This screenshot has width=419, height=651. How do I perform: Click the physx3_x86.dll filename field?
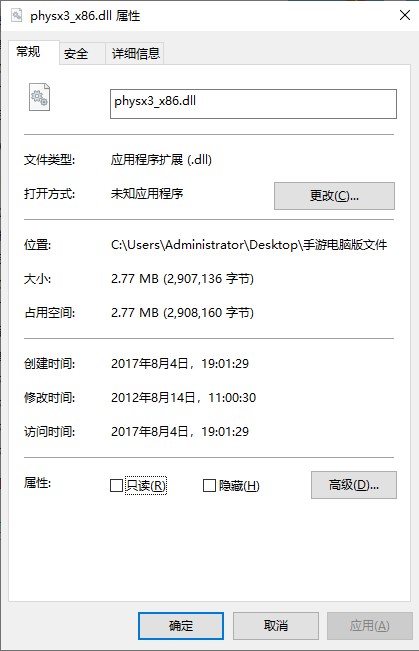(x=253, y=104)
